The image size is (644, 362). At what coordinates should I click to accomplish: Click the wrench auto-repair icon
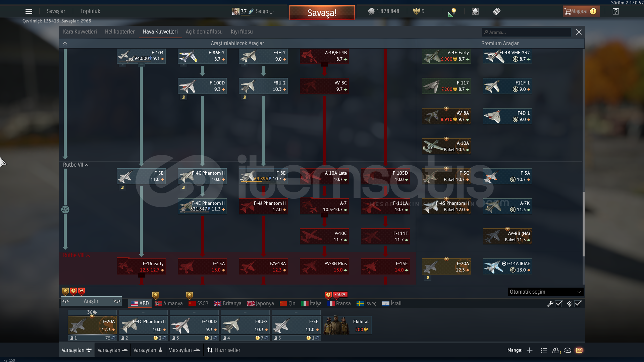point(550,304)
